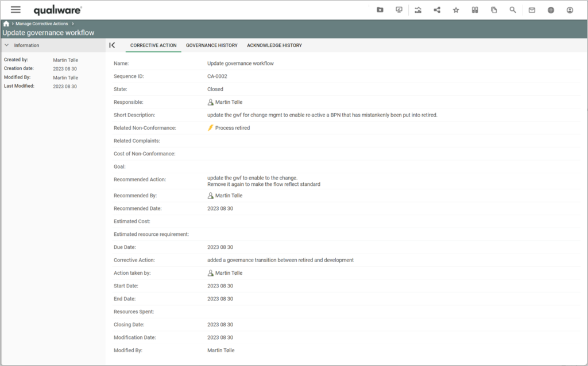Click the Manage Corrective Actions breadcrumb

point(42,24)
